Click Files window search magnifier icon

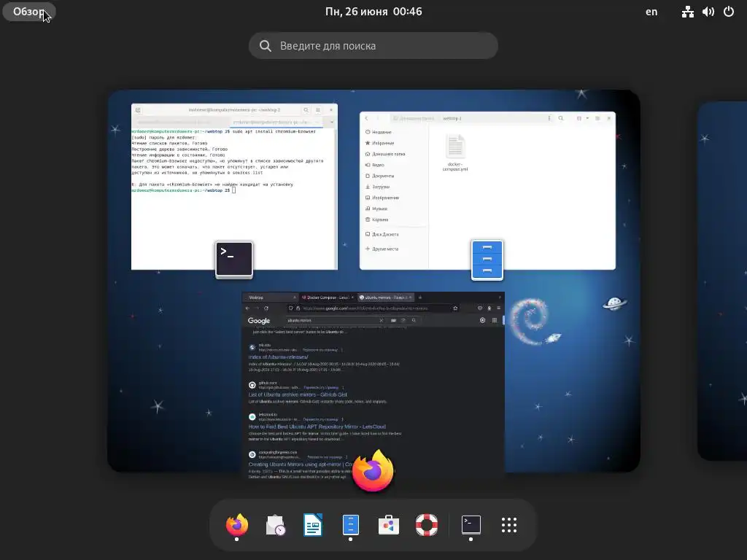[x=561, y=118]
